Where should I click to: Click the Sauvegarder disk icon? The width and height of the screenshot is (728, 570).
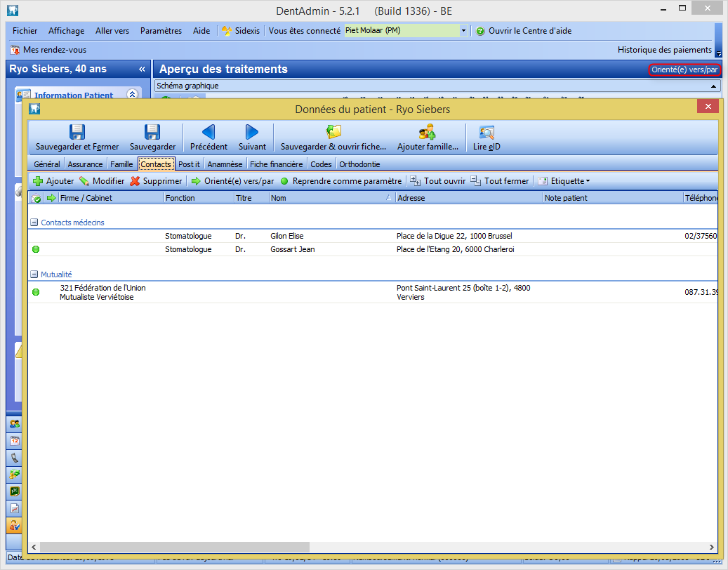152,132
